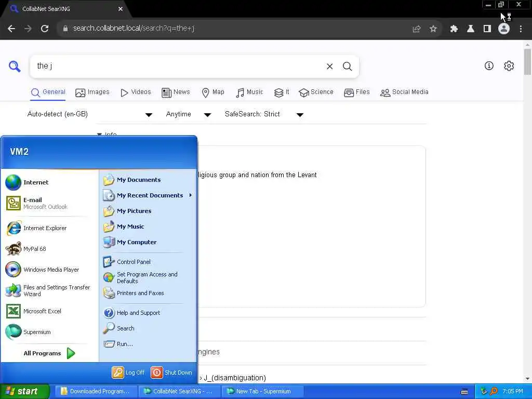The image size is (532, 399).
Task: Submit search with the magnifier button
Action: tap(347, 66)
